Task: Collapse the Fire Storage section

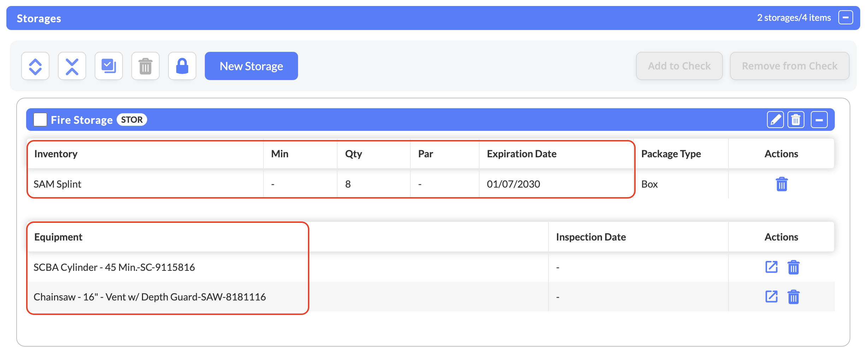Action: pyautogui.click(x=819, y=120)
